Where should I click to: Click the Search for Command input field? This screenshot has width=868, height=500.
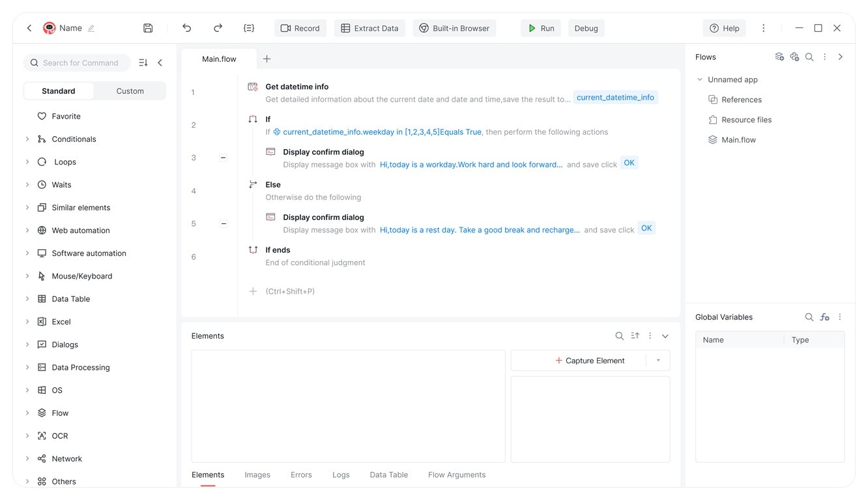pyautogui.click(x=77, y=62)
